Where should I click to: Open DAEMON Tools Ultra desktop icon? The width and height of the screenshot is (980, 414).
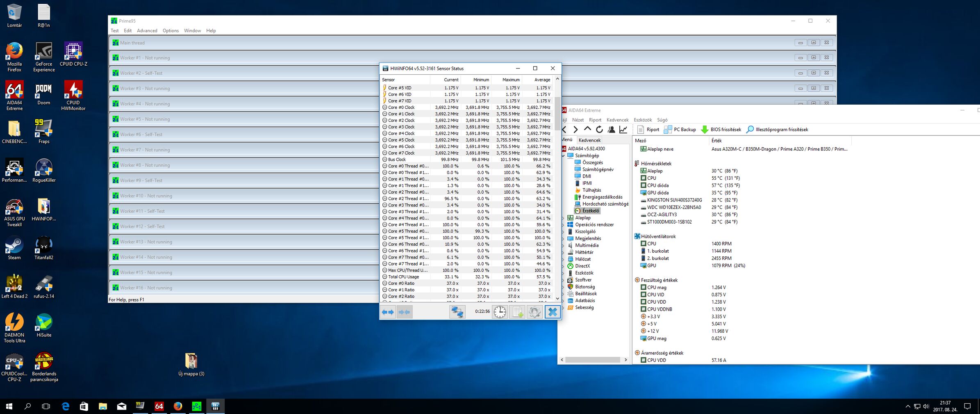click(14, 328)
